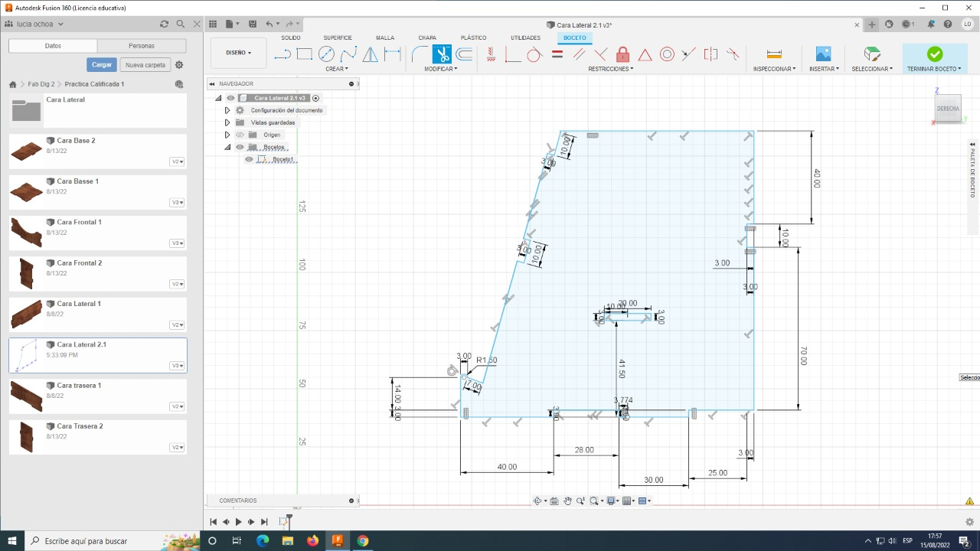
Task: Search in the data panel
Action: click(181, 24)
